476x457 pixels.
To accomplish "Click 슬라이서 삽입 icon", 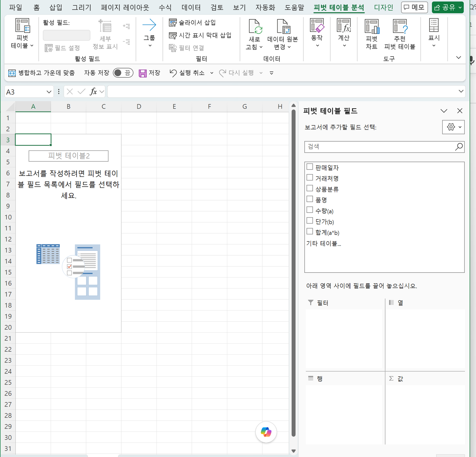I will (x=173, y=23).
